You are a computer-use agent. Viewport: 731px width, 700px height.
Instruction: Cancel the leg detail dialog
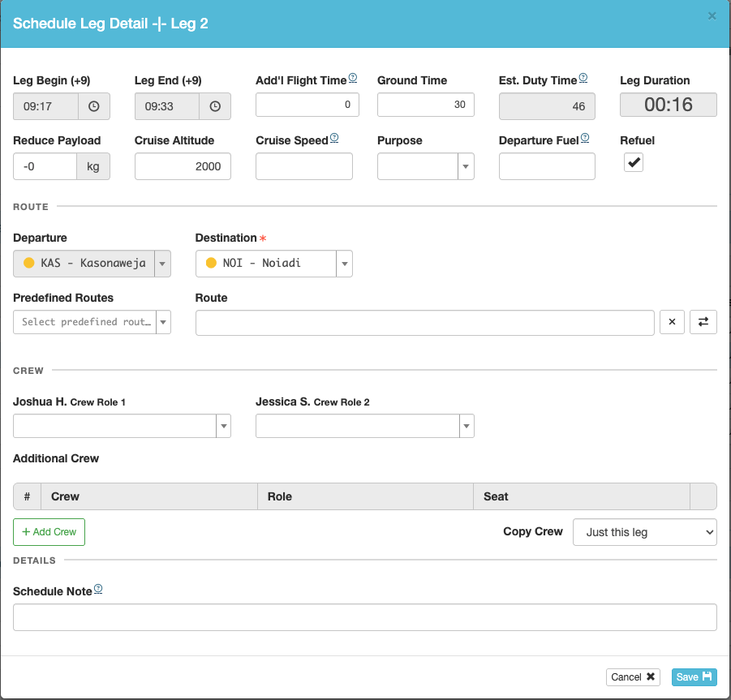click(633, 676)
